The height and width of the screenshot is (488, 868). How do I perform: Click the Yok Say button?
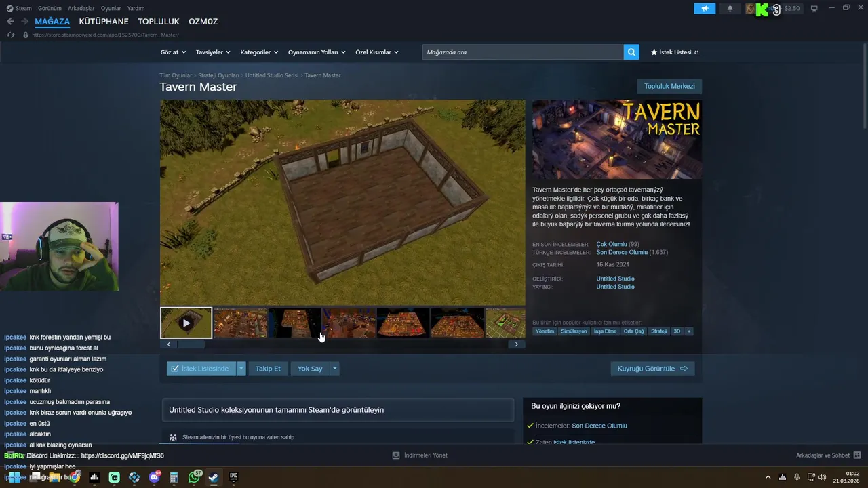coord(310,369)
